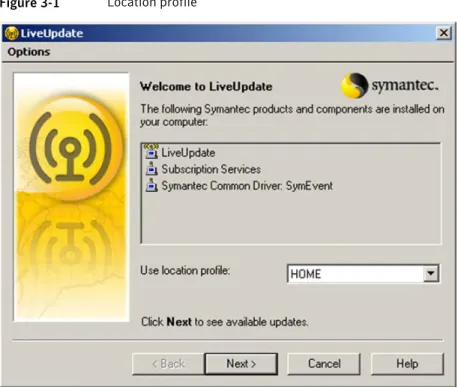Select LiveUpdate in the products list
This screenshot has height=387, width=458.
[188, 153]
